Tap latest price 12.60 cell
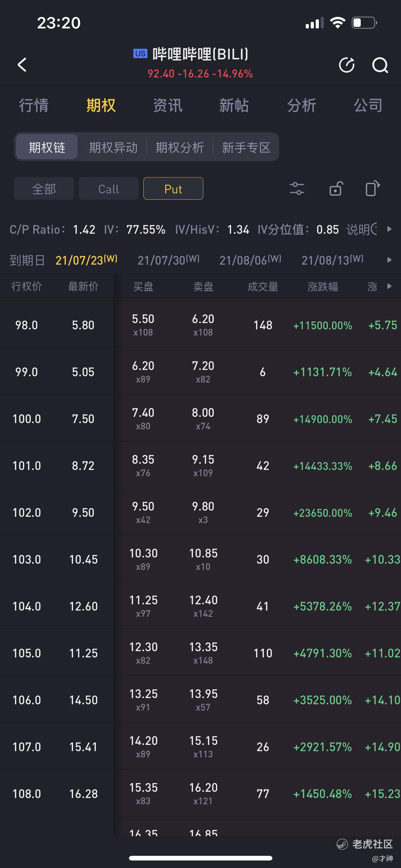The width and height of the screenshot is (401, 868). pos(83,606)
